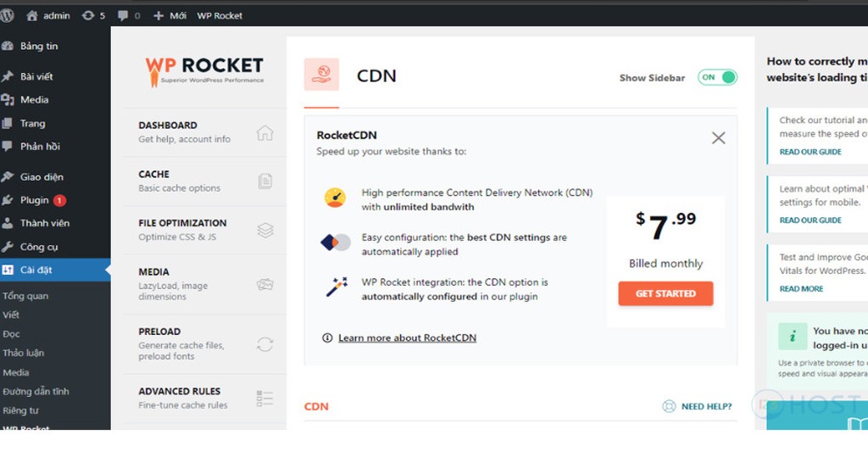Open WP Rocket CACHE tab

(x=205, y=181)
